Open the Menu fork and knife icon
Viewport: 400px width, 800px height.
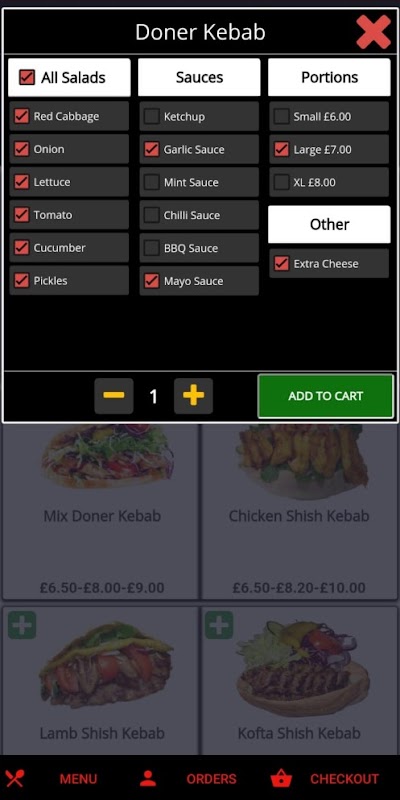click(x=14, y=779)
